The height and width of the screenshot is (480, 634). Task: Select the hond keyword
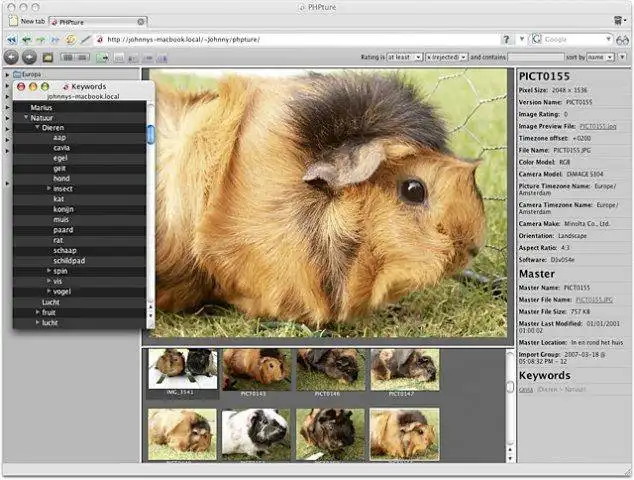(61, 178)
